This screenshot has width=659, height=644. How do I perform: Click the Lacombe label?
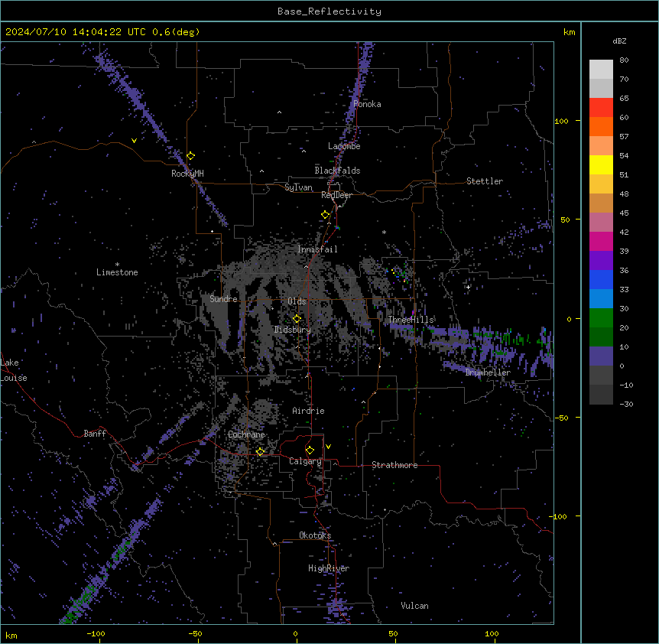[x=344, y=146]
